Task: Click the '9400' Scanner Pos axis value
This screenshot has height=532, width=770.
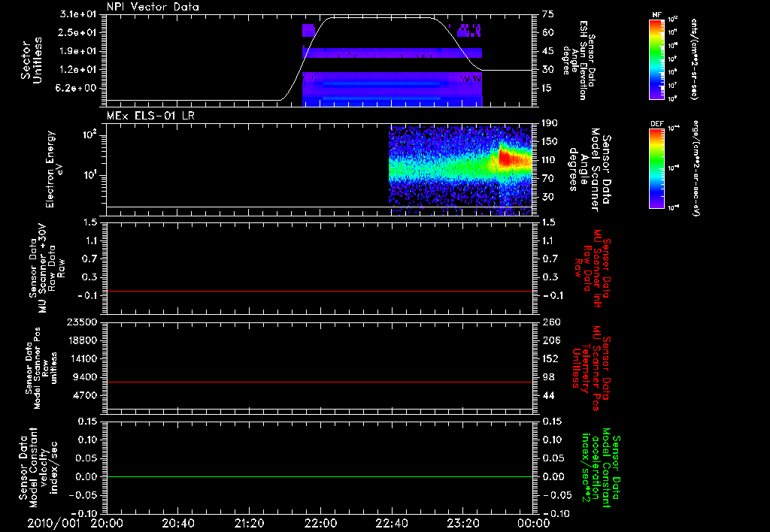Action: coord(85,377)
